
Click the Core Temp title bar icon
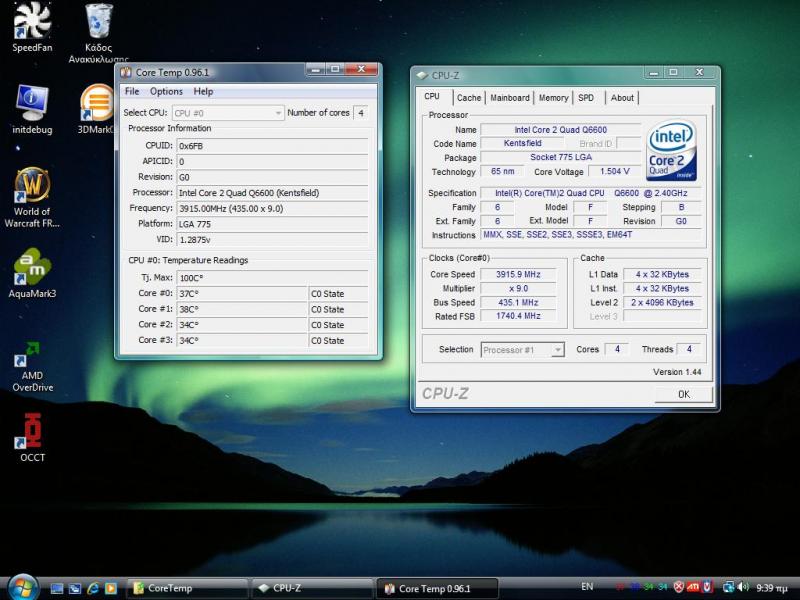click(126, 72)
